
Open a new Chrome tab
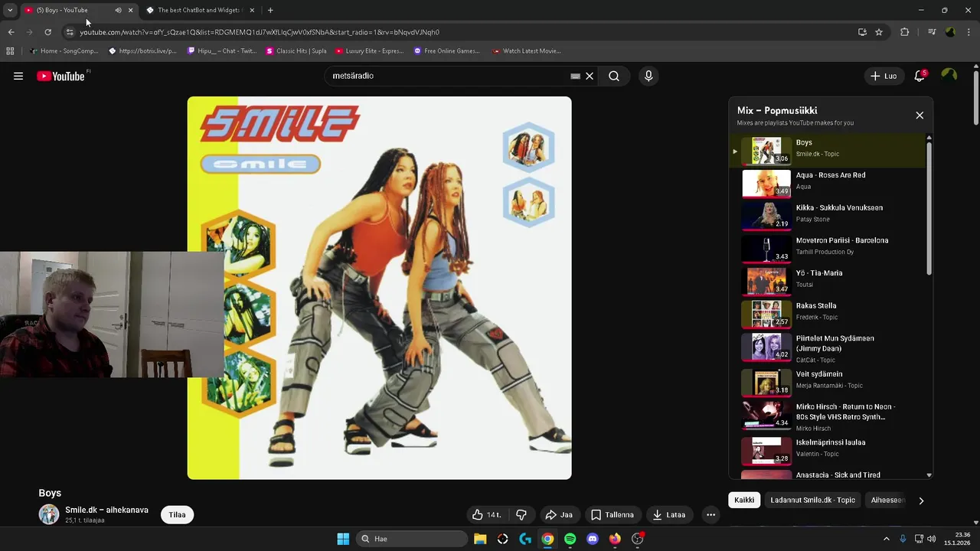(x=270, y=10)
